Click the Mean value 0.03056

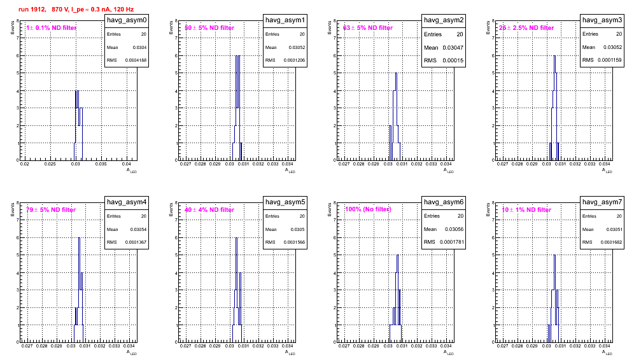pos(454,229)
